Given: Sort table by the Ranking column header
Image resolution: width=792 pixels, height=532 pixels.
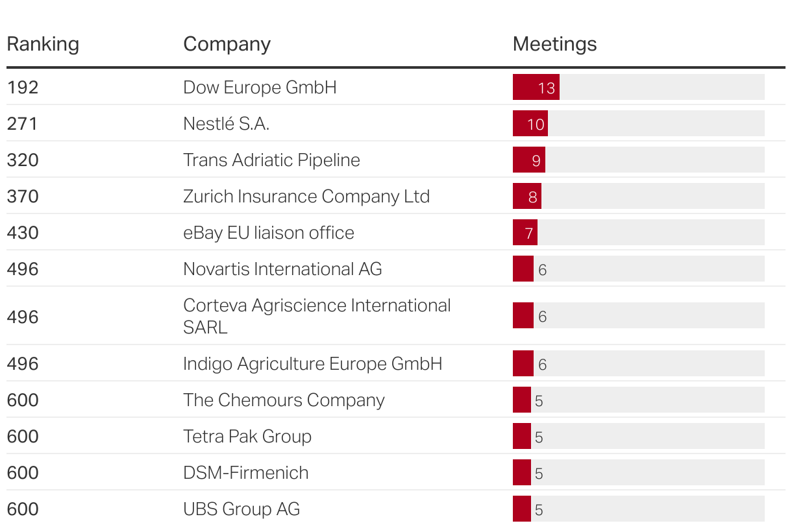Looking at the screenshot, I should 43,44.
